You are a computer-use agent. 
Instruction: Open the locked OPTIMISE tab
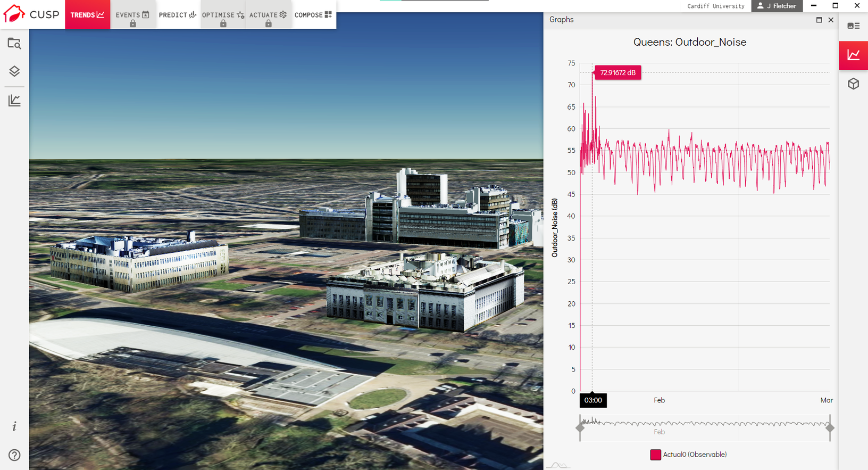223,14
